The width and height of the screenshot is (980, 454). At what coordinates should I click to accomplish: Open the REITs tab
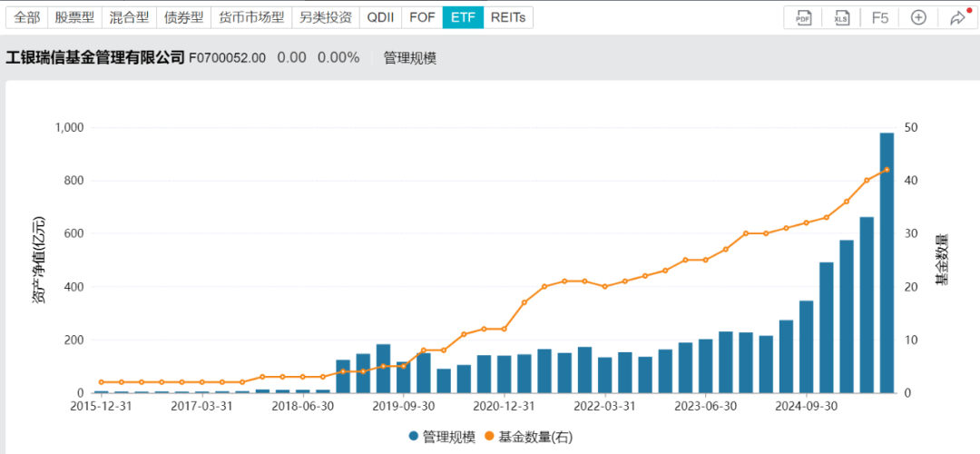[x=508, y=17]
